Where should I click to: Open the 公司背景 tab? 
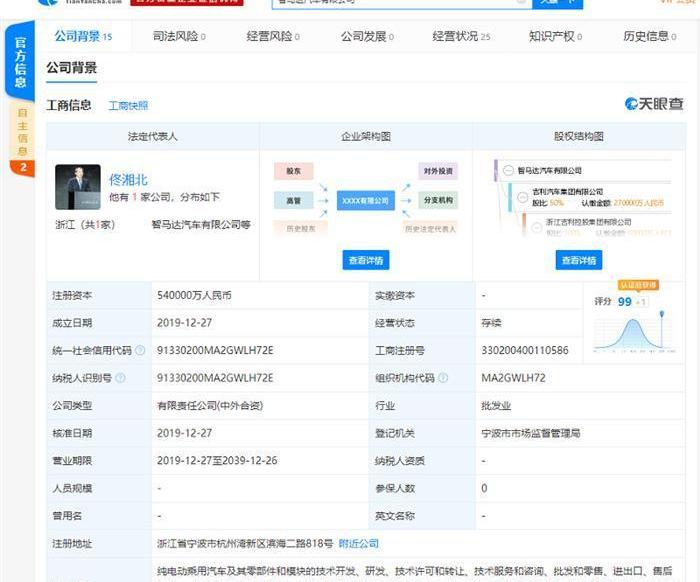79,36
